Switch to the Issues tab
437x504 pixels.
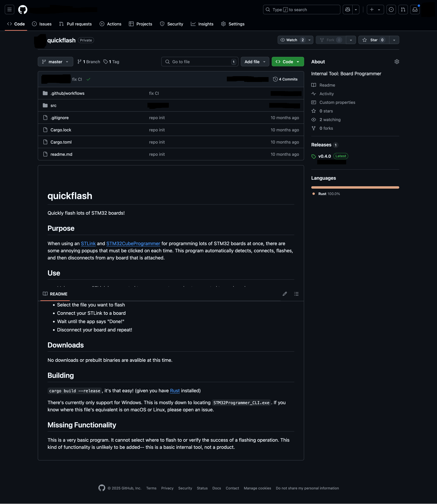pos(42,24)
